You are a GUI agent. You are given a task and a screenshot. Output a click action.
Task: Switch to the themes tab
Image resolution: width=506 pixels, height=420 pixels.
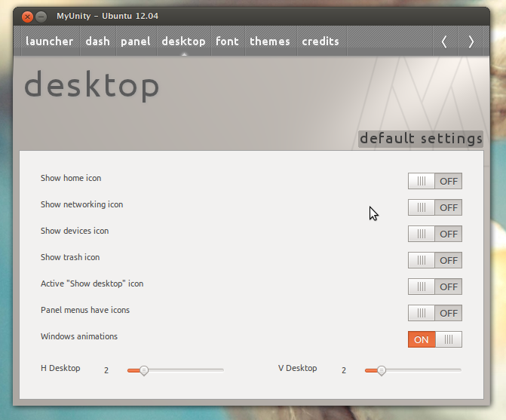(270, 41)
